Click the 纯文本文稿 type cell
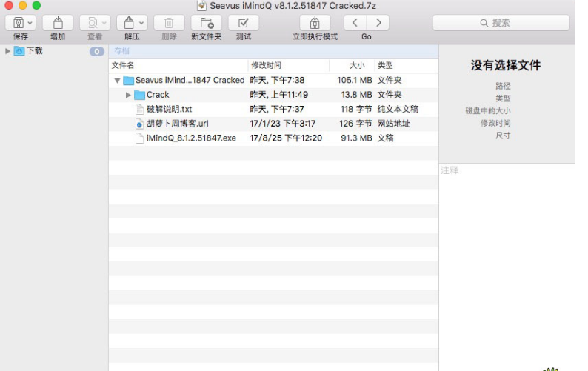 coord(398,109)
